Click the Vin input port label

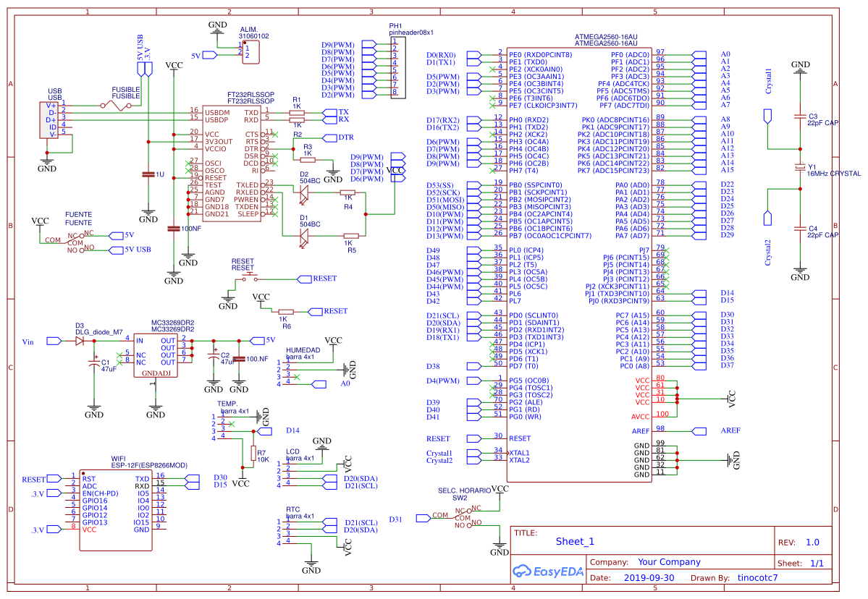point(28,340)
